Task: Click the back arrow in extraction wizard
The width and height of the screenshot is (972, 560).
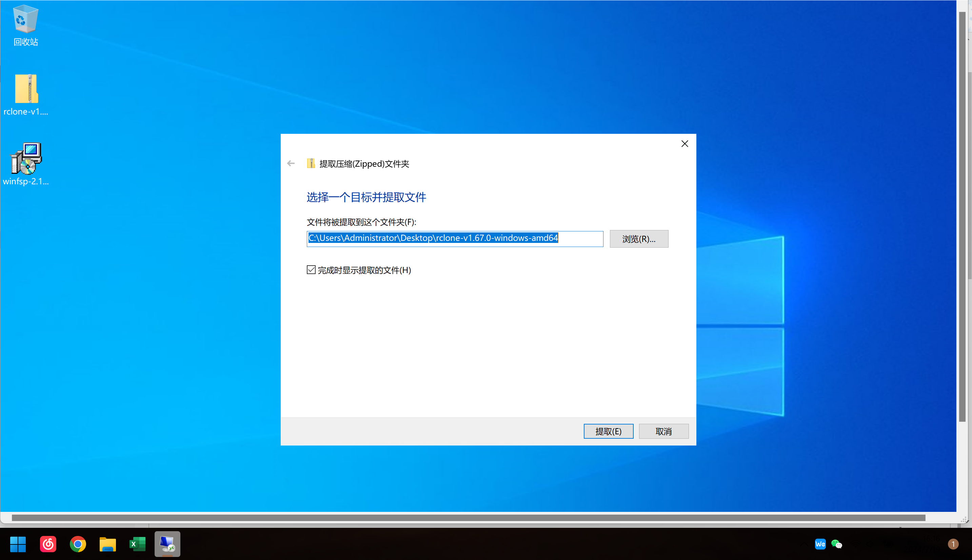Action: pyautogui.click(x=291, y=164)
